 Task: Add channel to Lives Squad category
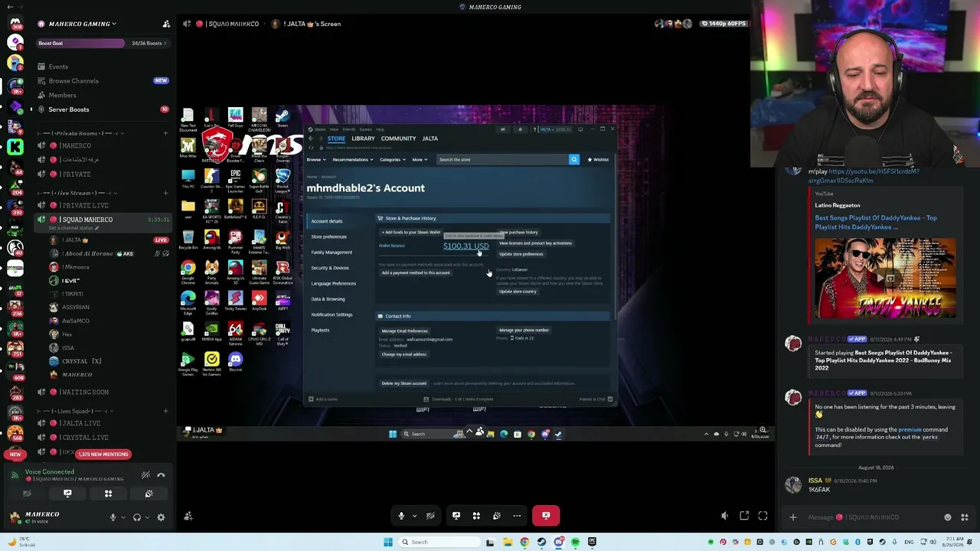click(165, 411)
